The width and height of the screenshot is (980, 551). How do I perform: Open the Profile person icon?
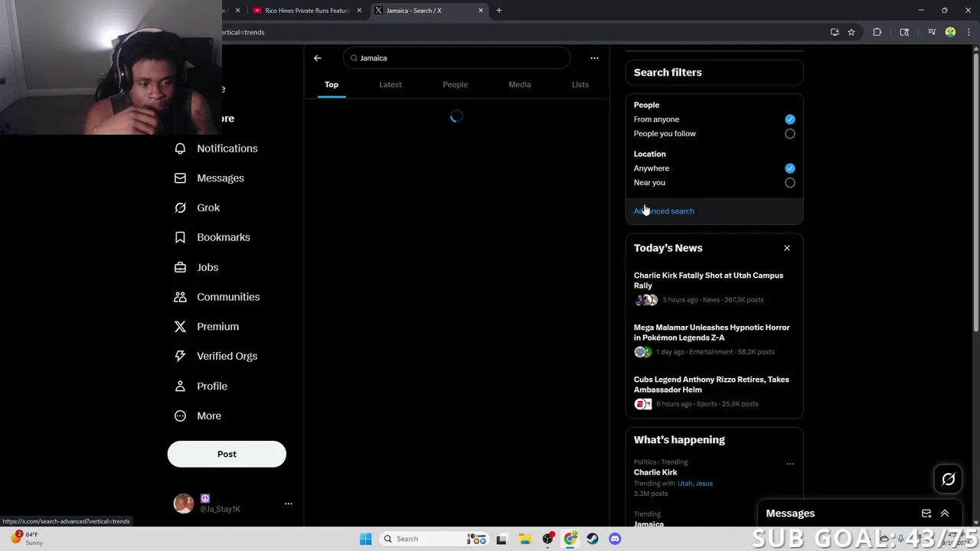(x=180, y=386)
